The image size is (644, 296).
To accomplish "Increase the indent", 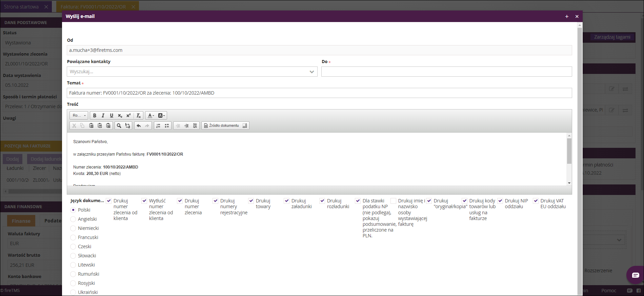I will 186,125.
